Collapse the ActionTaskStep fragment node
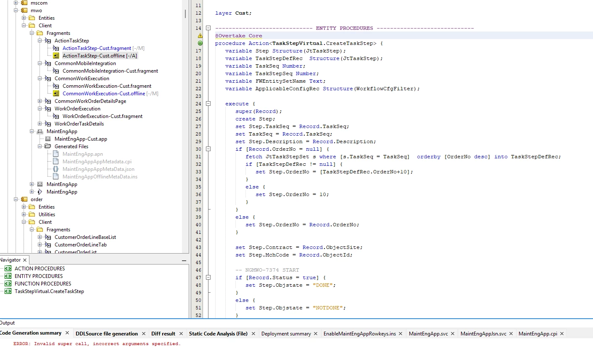Screen dimensions: 593x364 pyautogui.click(x=40, y=41)
